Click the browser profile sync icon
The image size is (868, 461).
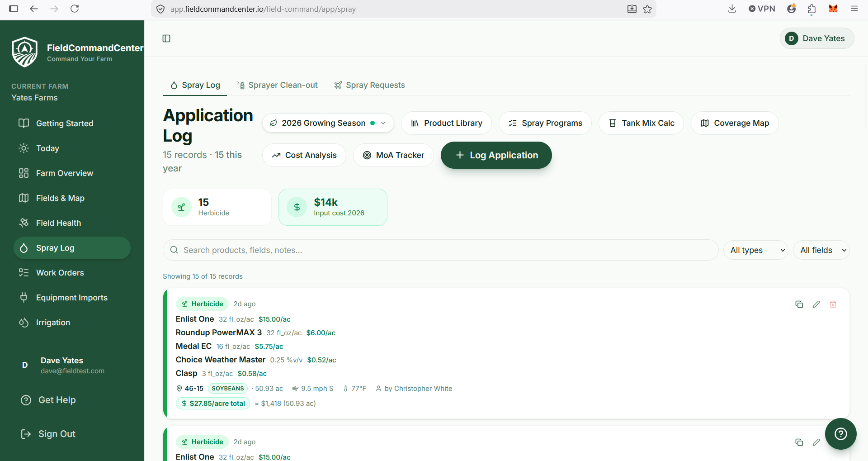tap(791, 9)
